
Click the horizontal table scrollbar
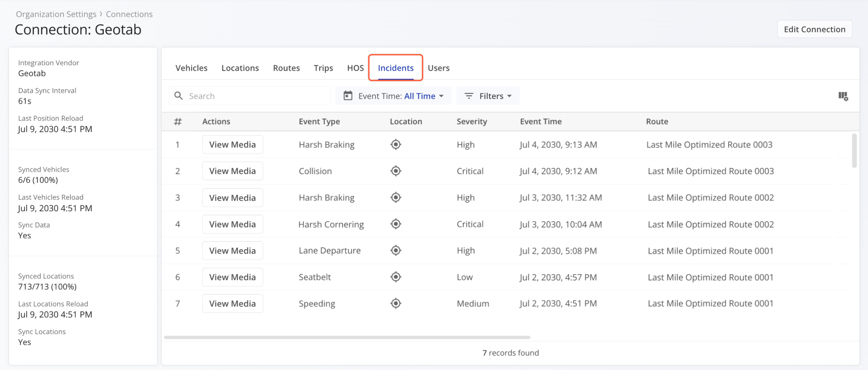[x=347, y=337]
